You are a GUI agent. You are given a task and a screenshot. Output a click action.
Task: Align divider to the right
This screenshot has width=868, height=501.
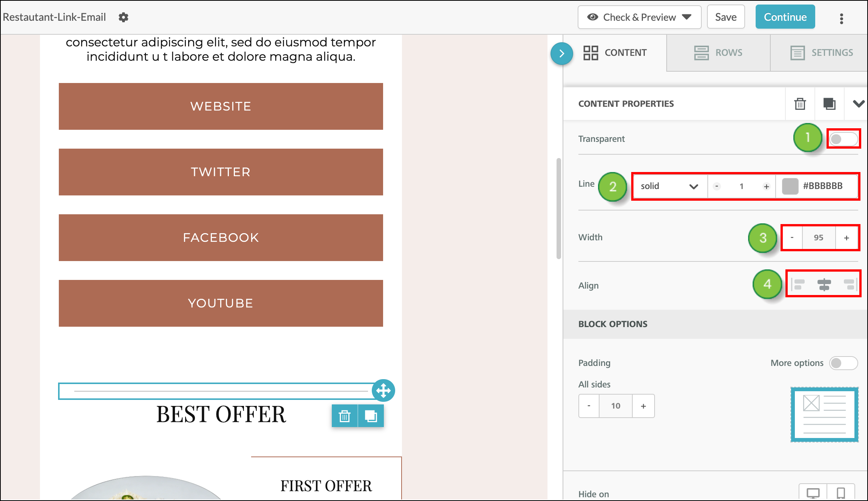tap(850, 284)
